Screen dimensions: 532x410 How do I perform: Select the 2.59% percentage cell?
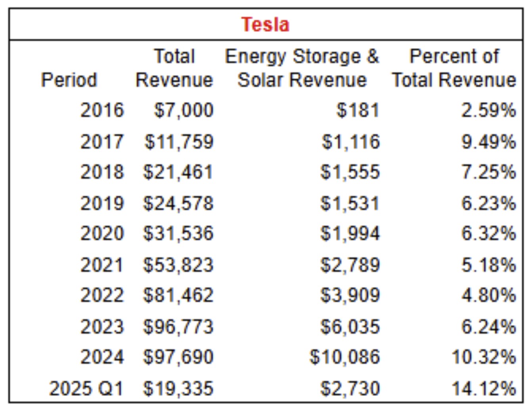489,110
